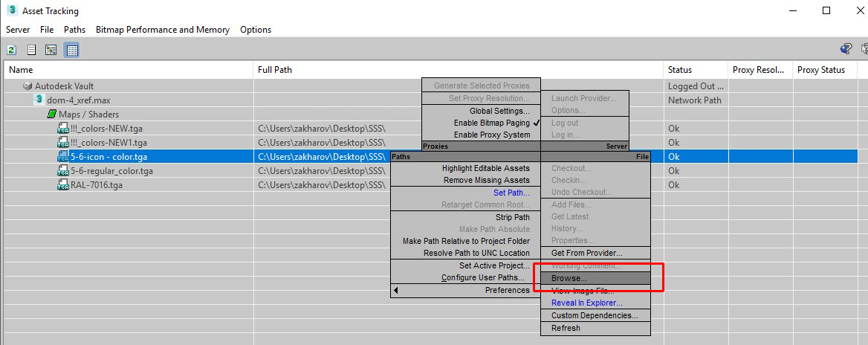Click the green Refresh toolbar icon

(11, 51)
